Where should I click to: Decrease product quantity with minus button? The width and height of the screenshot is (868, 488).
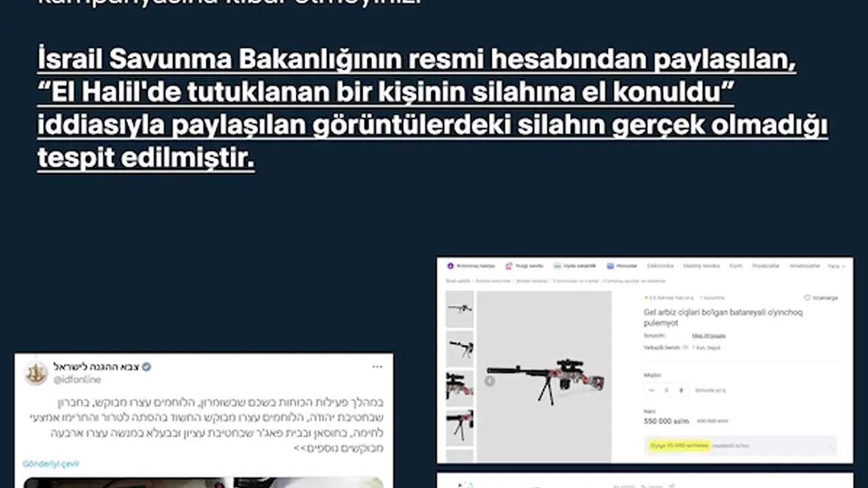pos(652,390)
